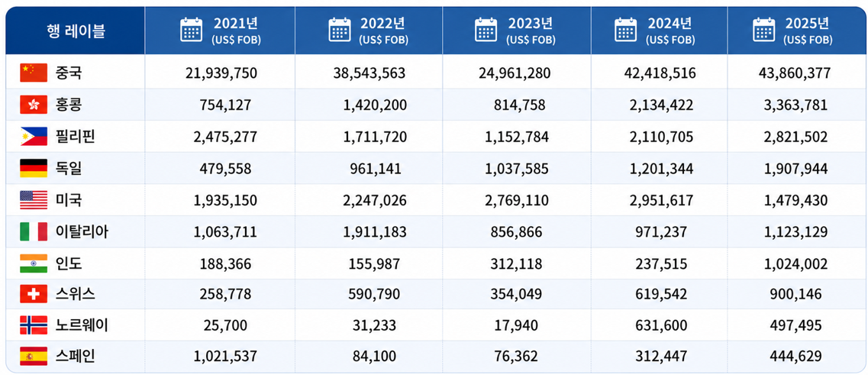The height and width of the screenshot is (375, 868).
Task: Click the 2023년 value 2,769,110 for 미국
Action: click(517, 200)
